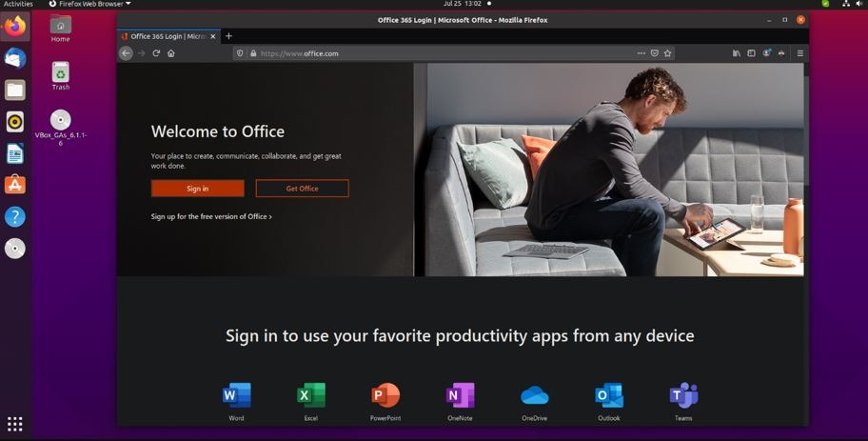Click the Sign in button
The width and height of the screenshot is (868, 441).
(198, 189)
